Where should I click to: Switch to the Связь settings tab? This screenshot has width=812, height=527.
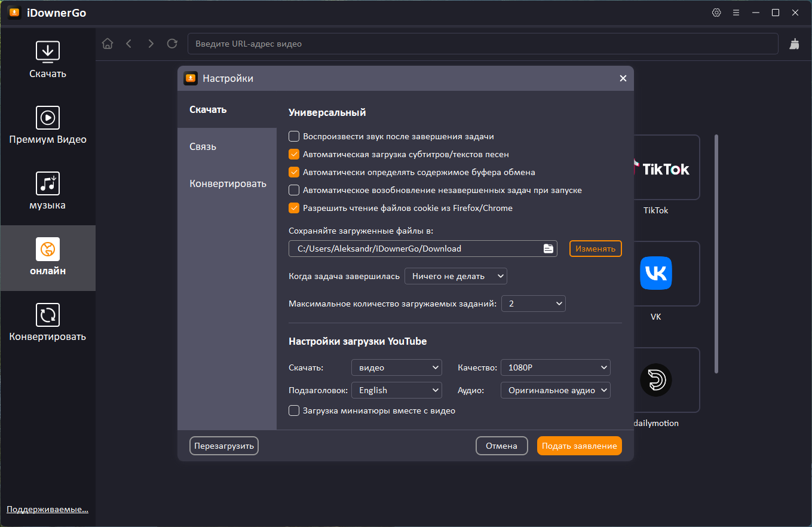tap(227, 146)
